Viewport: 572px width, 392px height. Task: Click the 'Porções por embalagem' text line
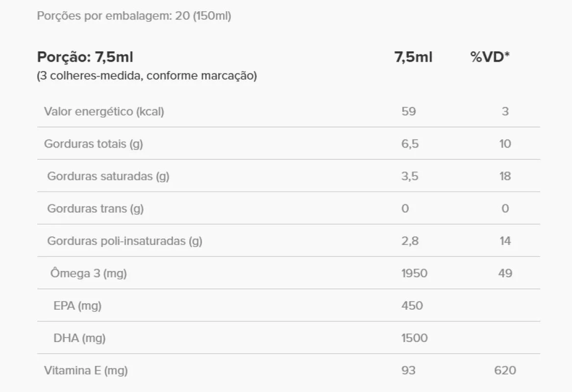click(x=134, y=16)
